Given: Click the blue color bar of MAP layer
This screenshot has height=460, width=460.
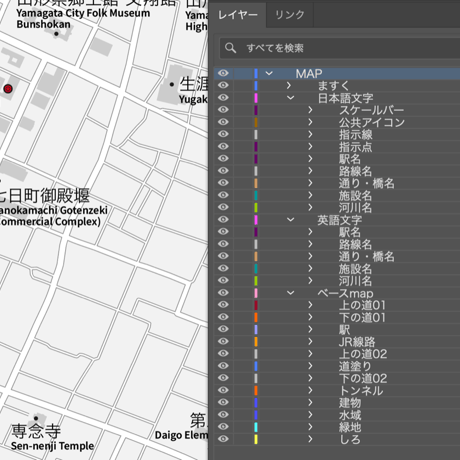Looking at the screenshot, I should pos(256,73).
